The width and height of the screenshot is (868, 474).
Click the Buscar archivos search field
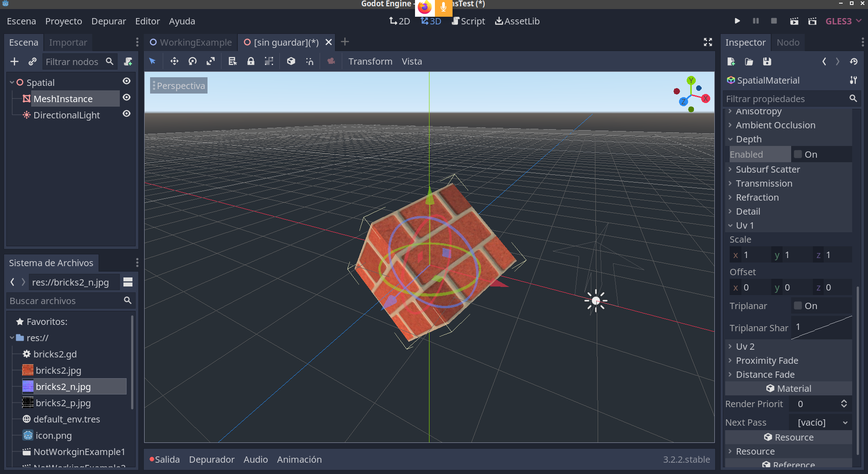[71, 301]
